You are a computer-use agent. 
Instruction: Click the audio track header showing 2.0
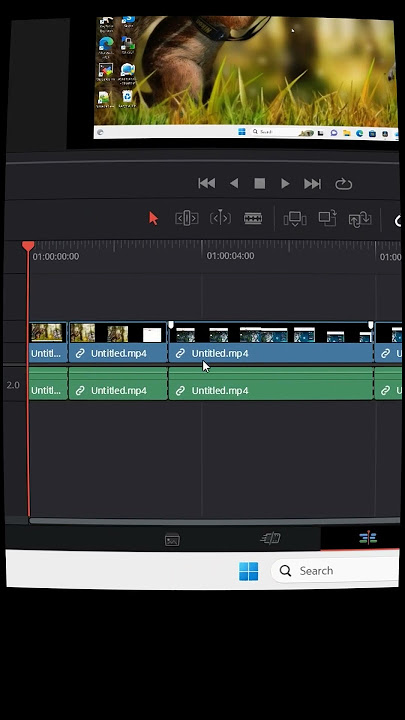coord(13,385)
